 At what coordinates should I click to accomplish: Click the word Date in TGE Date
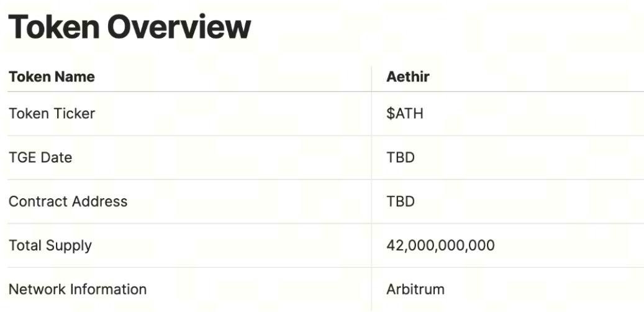point(57,157)
